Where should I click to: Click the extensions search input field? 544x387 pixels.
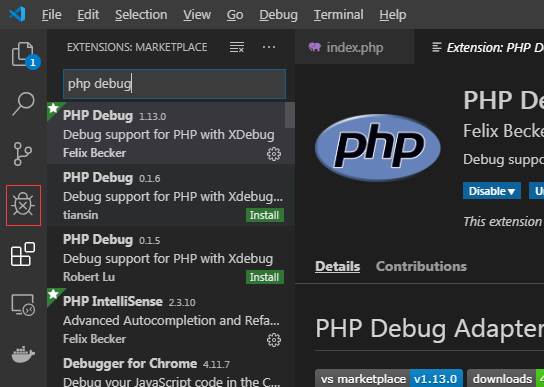(x=174, y=84)
